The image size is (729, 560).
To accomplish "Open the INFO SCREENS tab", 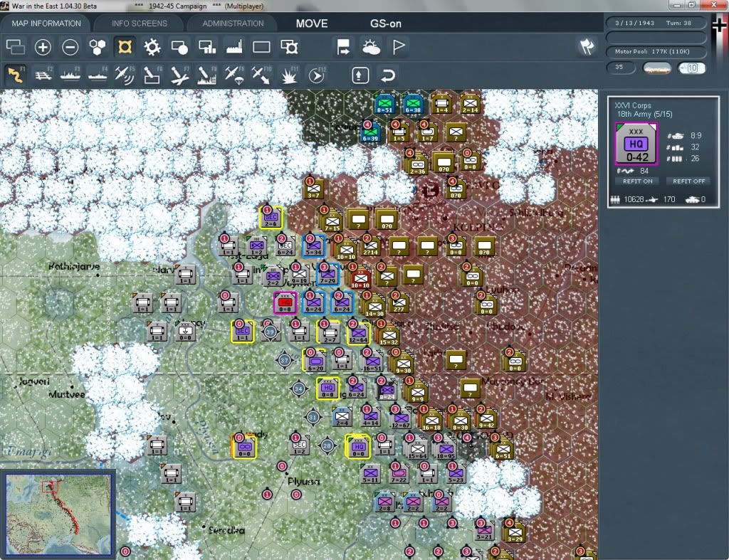I will [139, 23].
